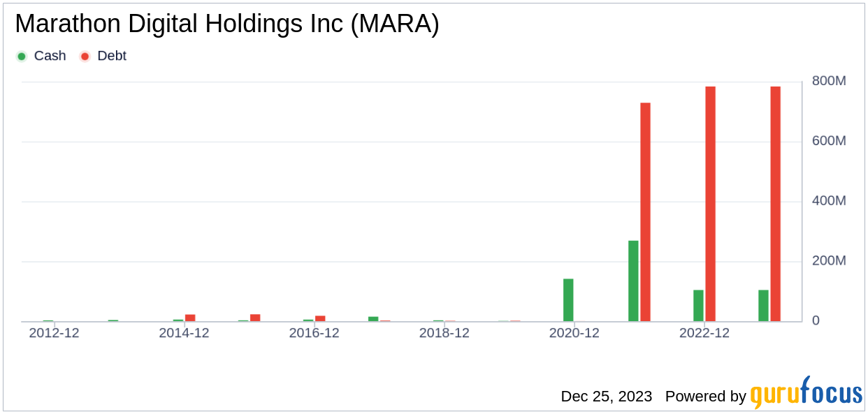Image resolution: width=868 pixels, height=414 pixels.
Task: Toggle the Cash legend entry
Action: 41,56
